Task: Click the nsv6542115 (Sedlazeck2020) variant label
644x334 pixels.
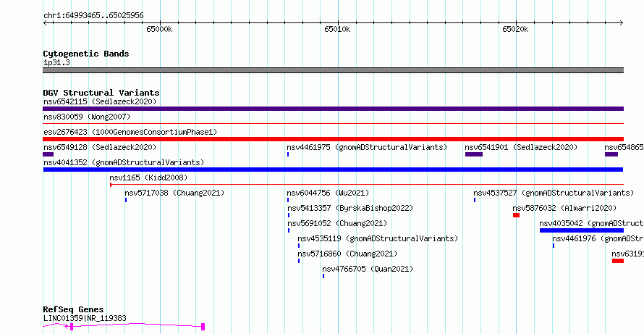Action: (100, 101)
